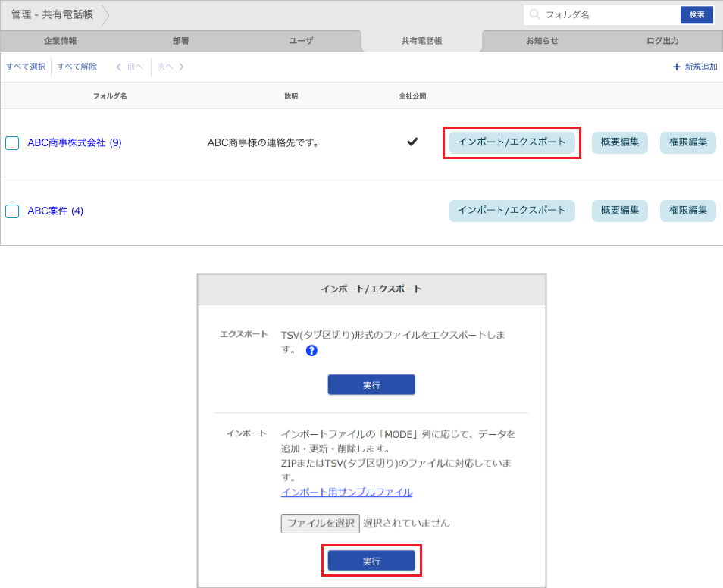The image size is (723, 588).
Task: Switch to the お知らせ tab
Action: coord(542,42)
